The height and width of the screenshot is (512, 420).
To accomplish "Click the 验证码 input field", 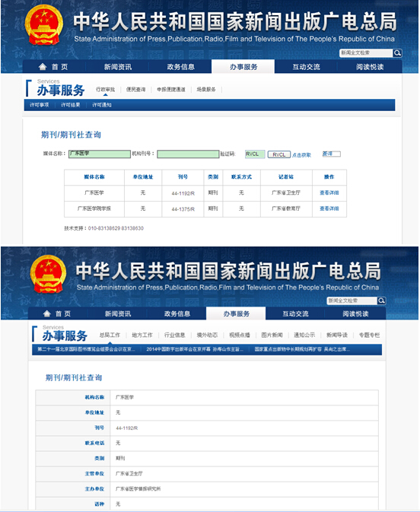I will (x=255, y=154).
